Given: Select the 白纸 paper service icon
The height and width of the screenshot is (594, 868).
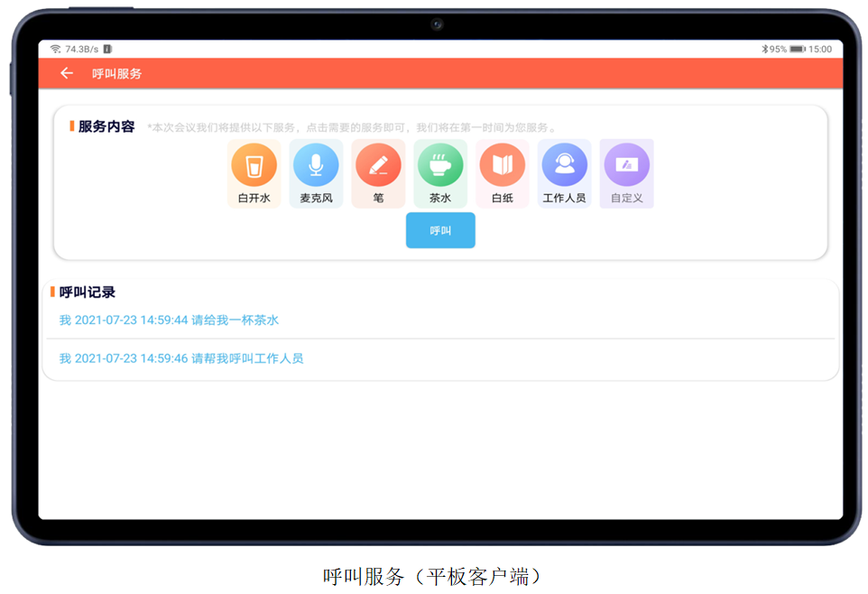Looking at the screenshot, I should click(502, 172).
